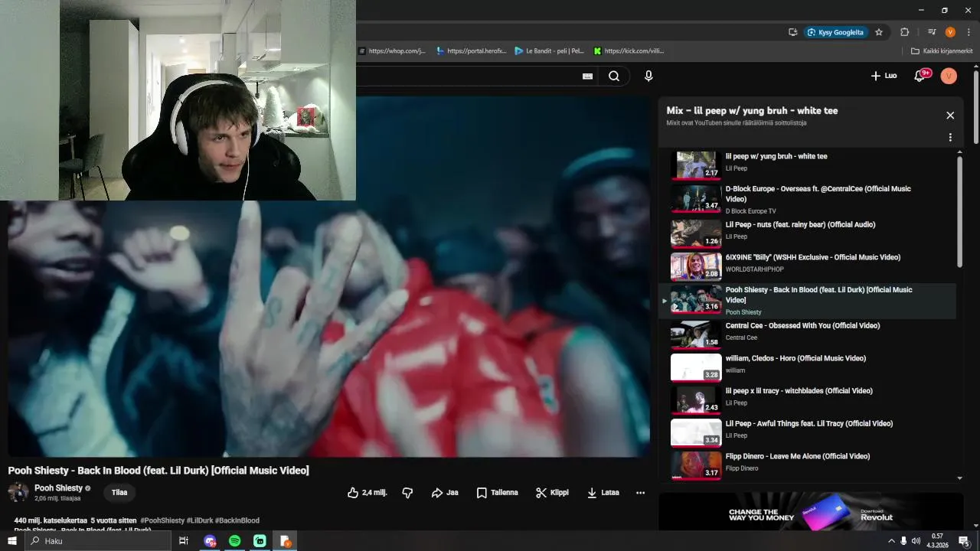The width and height of the screenshot is (980, 551).
Task: Click the YouTube search magnifier button
Action: click(x=614, y=76)
